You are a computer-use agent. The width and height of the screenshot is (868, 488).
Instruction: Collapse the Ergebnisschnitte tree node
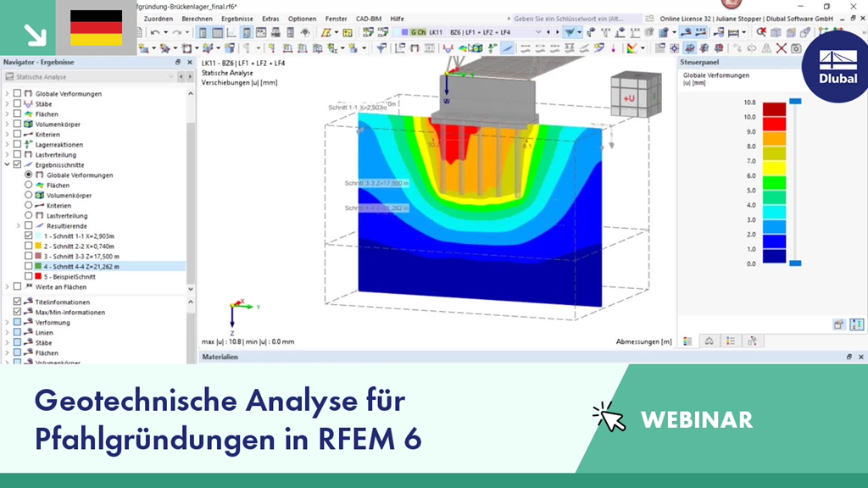click(7, 164)
